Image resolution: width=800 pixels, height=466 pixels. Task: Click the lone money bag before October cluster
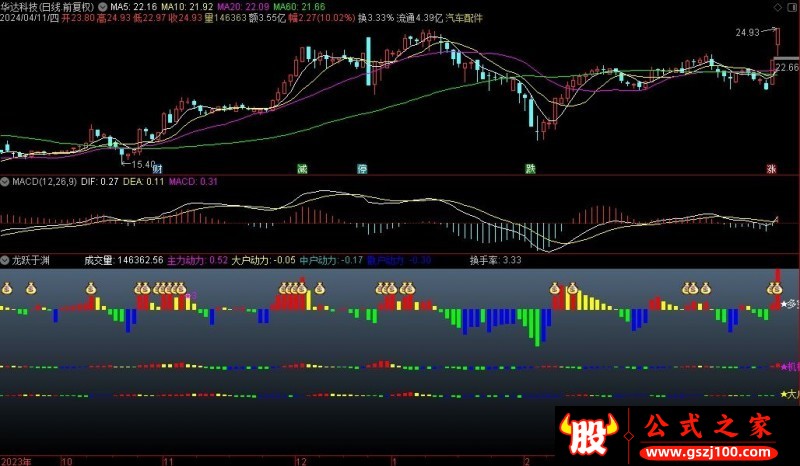click(x=91, y=288)
